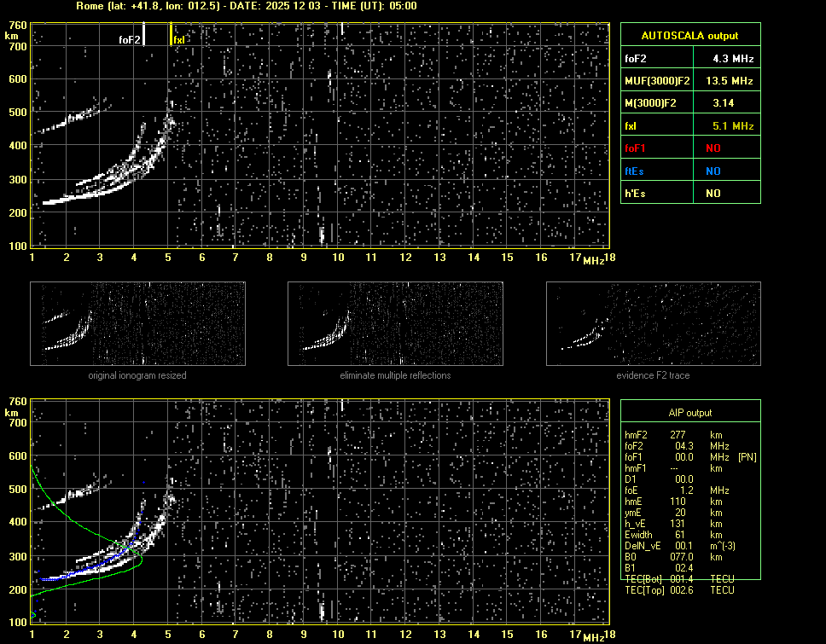
Task: Select the hmF2 277 km row
Action: 674,435
